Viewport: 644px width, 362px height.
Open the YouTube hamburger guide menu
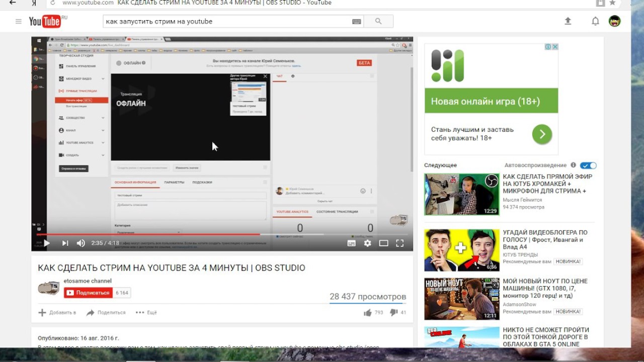point(19,21)
